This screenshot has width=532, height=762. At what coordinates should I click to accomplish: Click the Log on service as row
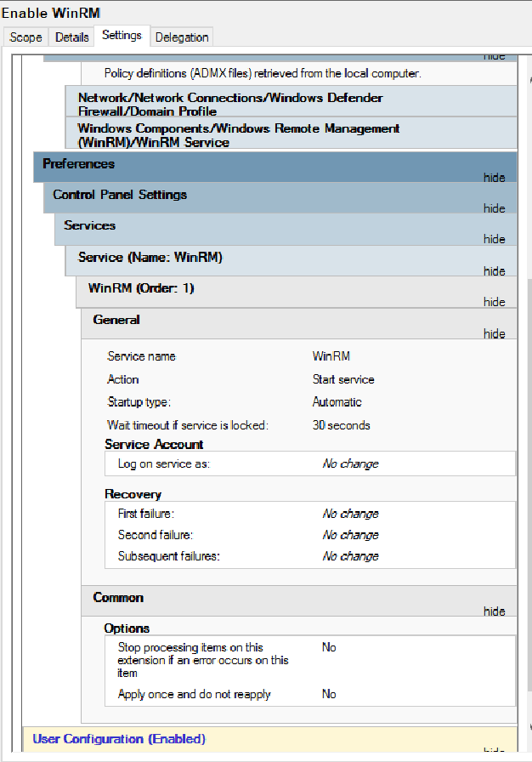[x=310, y=463]
